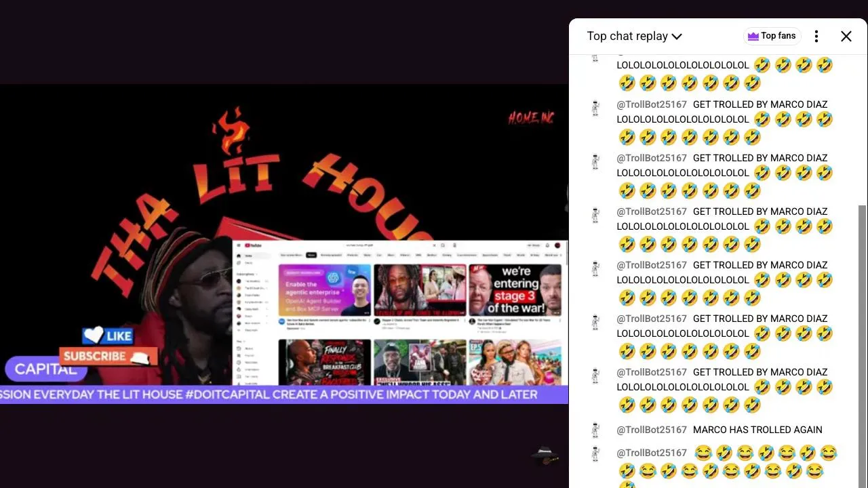Click the crown icon in Top fans button
This screenshot has width=868, height=488.
(753, 37)
